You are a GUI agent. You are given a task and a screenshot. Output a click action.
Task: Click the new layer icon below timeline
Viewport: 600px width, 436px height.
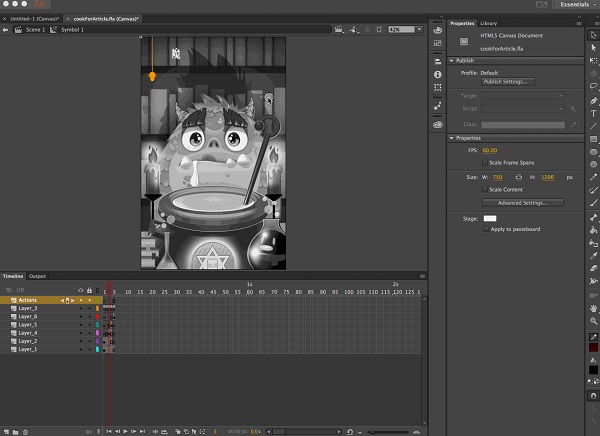5,431
